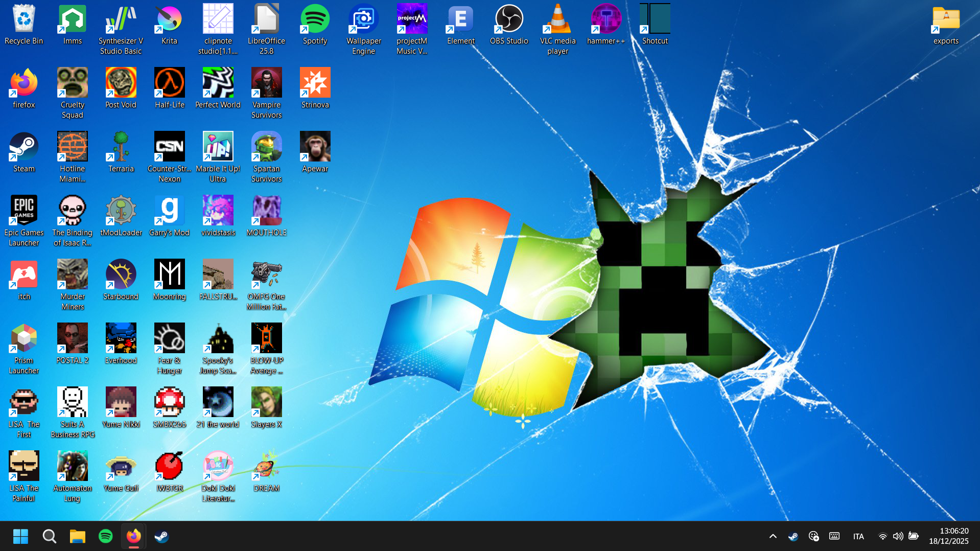Open the Windows Start menu
The height and width of the screenshot is (551, 980).
click(20, 536)
